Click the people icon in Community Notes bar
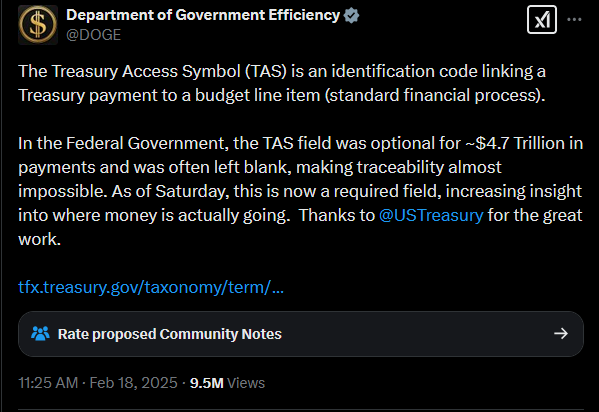This screenshot has height=412, width=599. pyautogui.click(x=40, y=334)
